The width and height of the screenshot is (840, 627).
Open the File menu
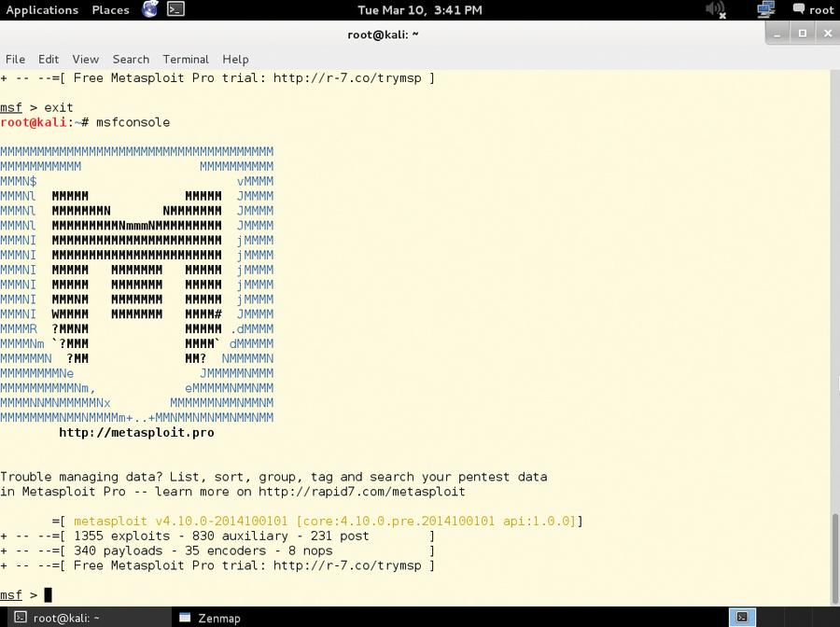[15, 60]
